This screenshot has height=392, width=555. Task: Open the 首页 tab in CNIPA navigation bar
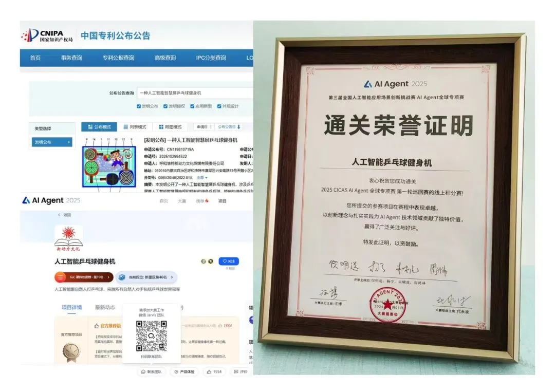click(x=35, y=58)
